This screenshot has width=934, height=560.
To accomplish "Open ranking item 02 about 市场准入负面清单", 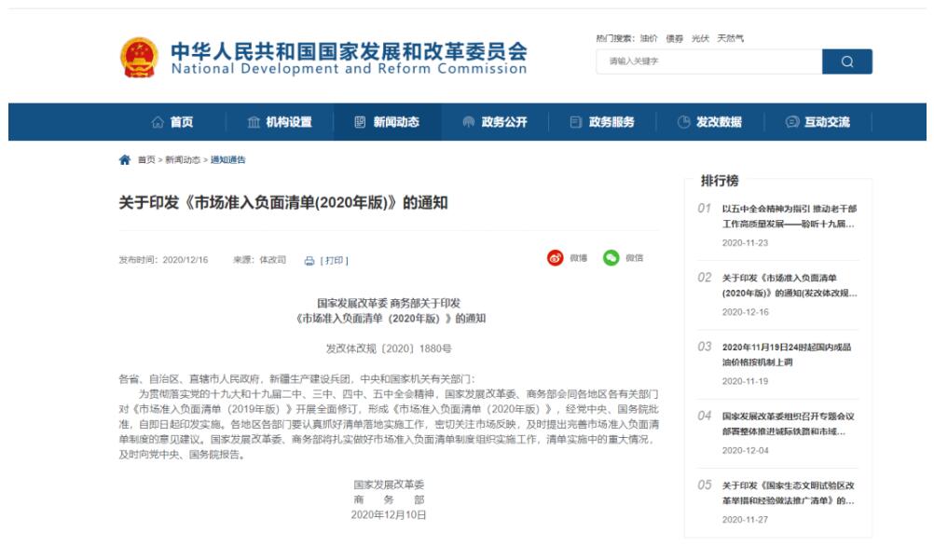I will pyautogui.click(x=790, y=285).
